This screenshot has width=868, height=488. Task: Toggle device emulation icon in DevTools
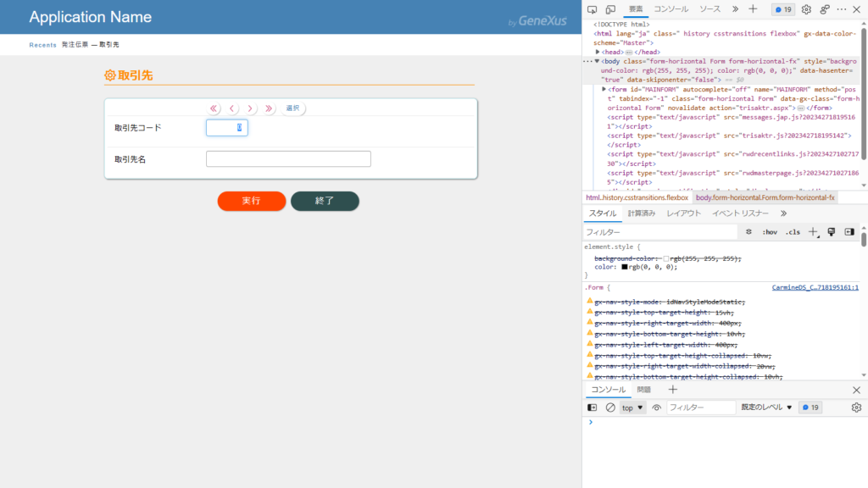pos(610,9)
